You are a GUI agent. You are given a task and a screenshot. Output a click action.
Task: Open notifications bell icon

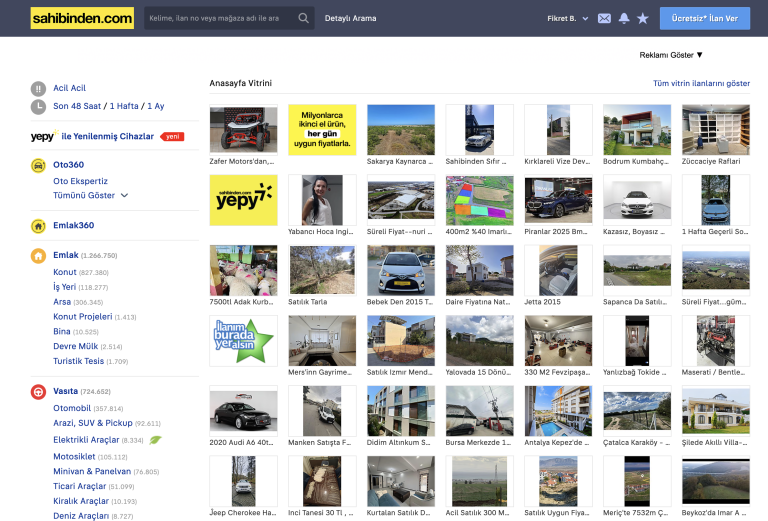pyautogui.click(x=624, y=18)
